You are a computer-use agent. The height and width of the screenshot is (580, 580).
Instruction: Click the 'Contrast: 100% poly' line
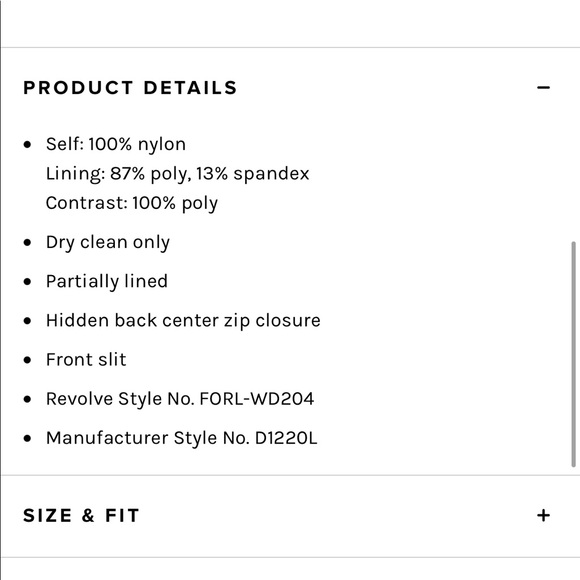(x=132, y=203)
